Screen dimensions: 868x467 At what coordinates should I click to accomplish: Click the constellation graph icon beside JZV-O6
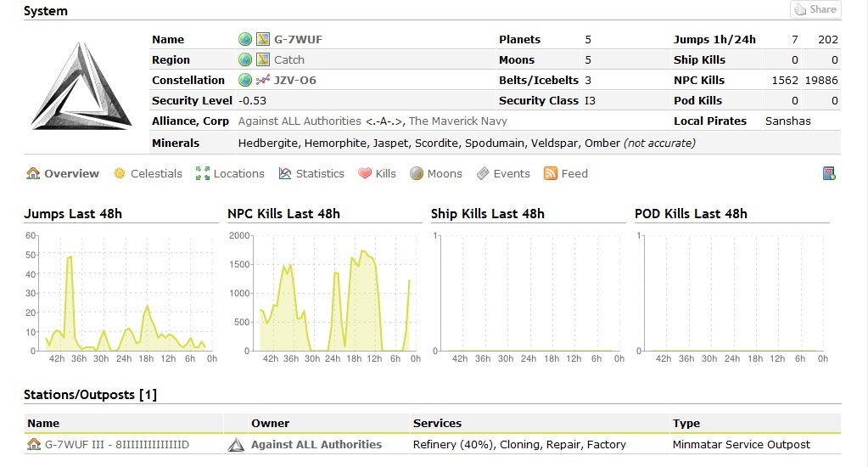click(x=263, y=80)
